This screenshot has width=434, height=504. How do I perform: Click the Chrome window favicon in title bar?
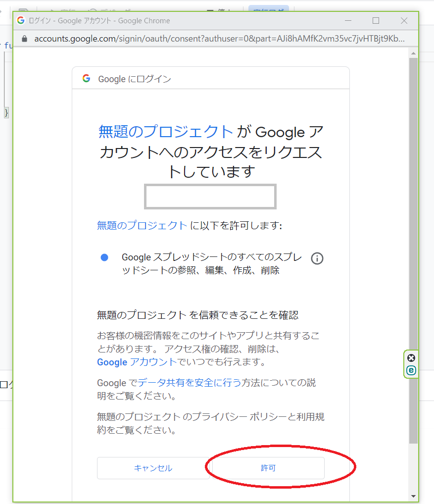coord(21,21)
